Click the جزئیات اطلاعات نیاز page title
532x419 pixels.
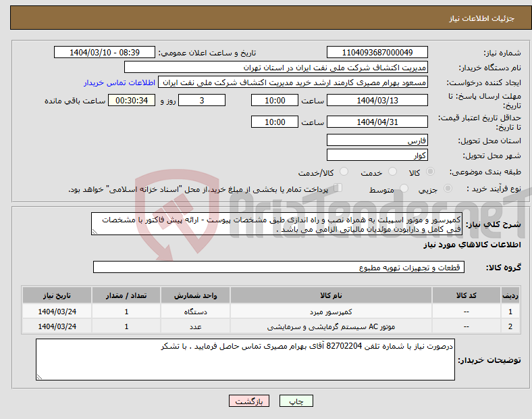click(x=481, y=18)
